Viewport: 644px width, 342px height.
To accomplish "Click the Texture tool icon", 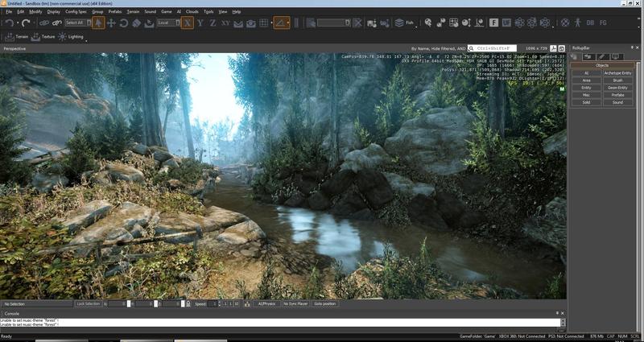I will coord(44,37).
